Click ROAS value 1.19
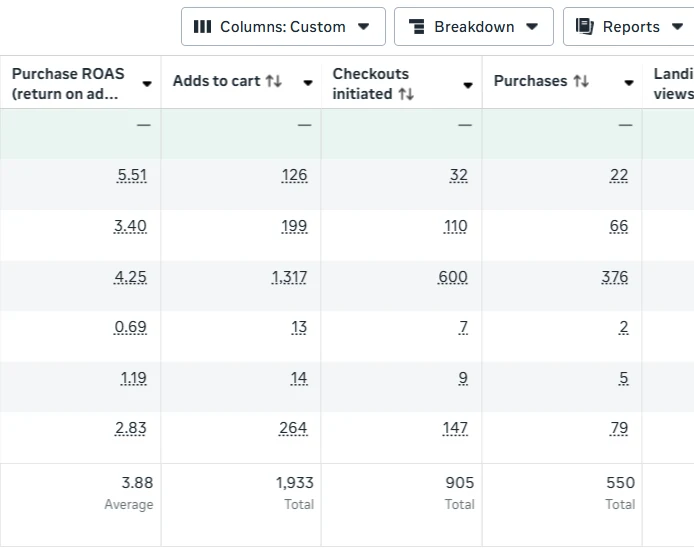 point(133,378)
